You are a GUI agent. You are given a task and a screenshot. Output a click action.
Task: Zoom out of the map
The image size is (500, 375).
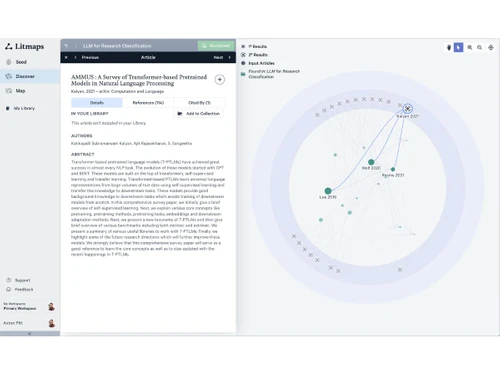[x=479, y=48]
